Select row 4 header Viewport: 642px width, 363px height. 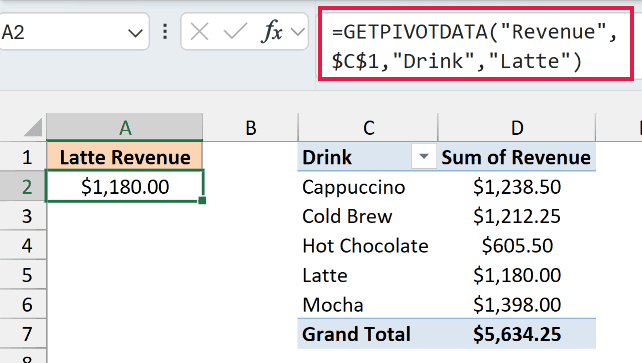(23, 245)
